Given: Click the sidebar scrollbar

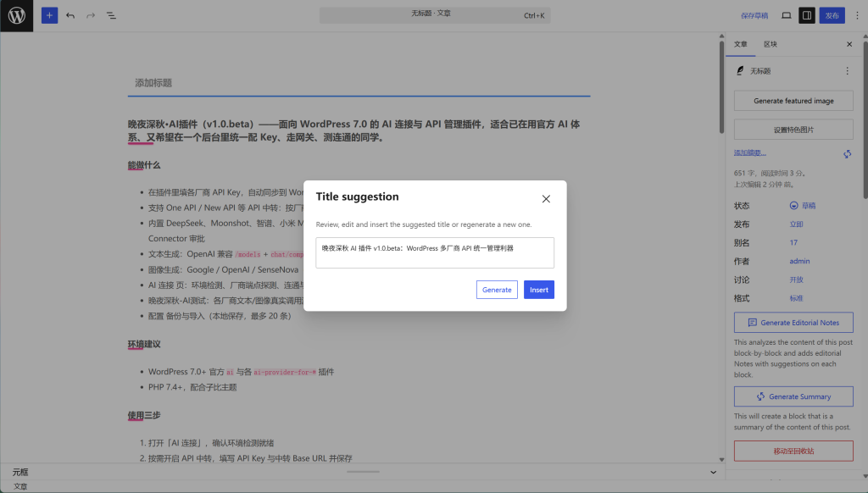Looking at the screenshot, I should point(865,119).
